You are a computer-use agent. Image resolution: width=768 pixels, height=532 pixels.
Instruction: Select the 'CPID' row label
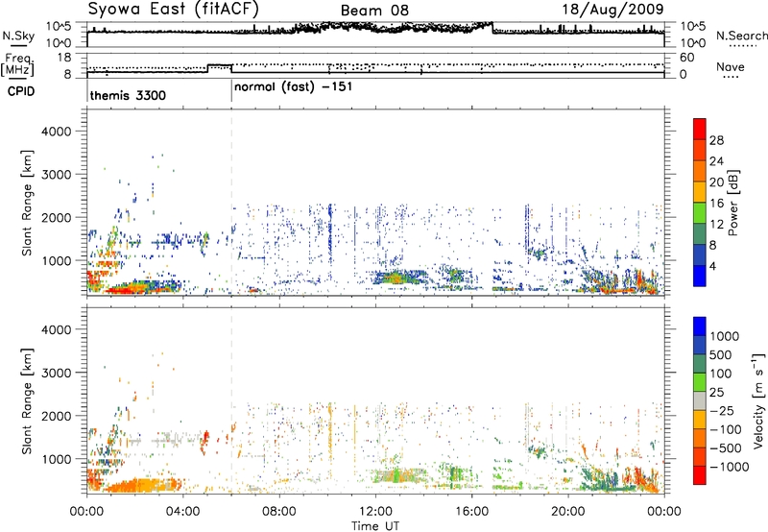coord(21,91)
